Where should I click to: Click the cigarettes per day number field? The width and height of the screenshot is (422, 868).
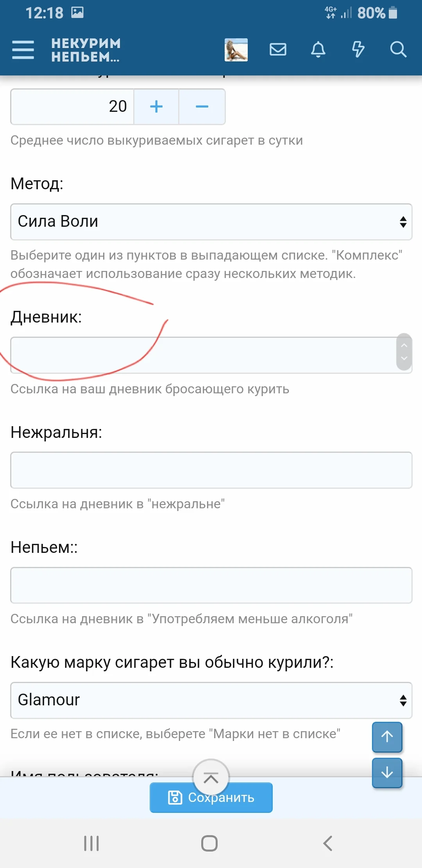pyautogui.click(x=72, y=107)
